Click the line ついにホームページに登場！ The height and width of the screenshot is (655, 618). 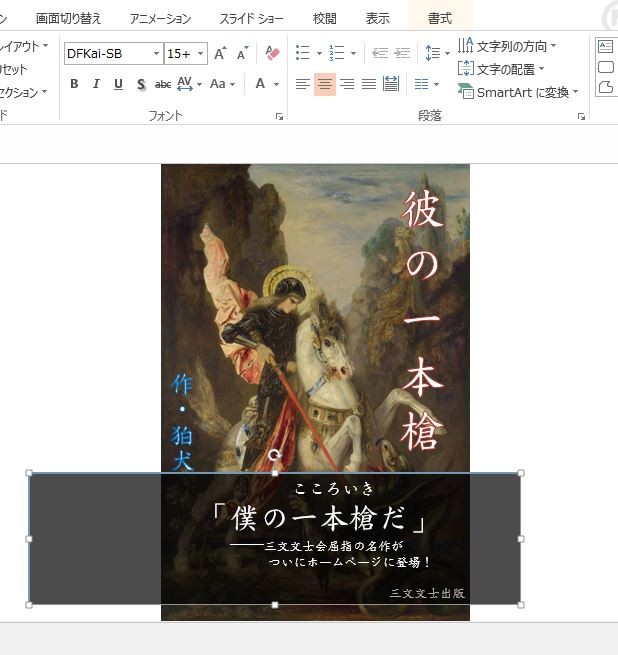click(x=350, y=562)
